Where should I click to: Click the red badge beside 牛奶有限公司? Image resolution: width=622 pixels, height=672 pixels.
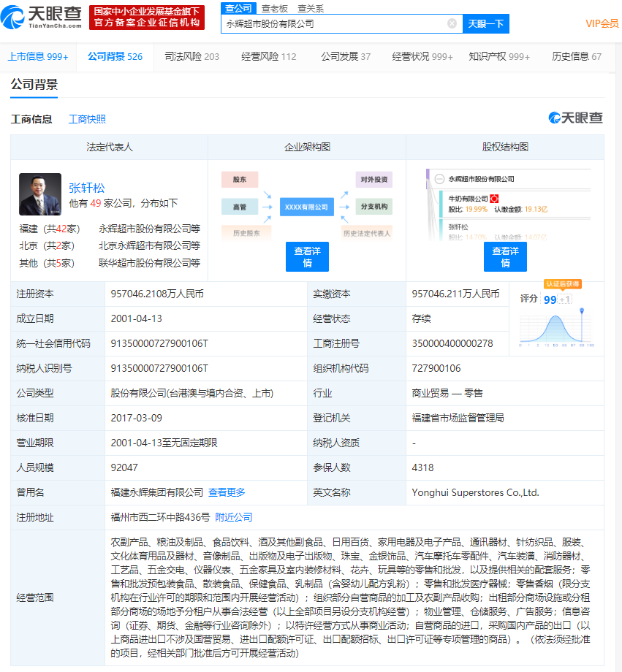pyautogui.click(x=494, y=199)
